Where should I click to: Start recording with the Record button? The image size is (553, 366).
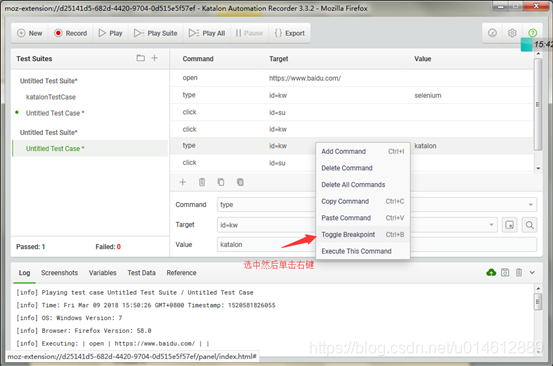coord(71,33)
